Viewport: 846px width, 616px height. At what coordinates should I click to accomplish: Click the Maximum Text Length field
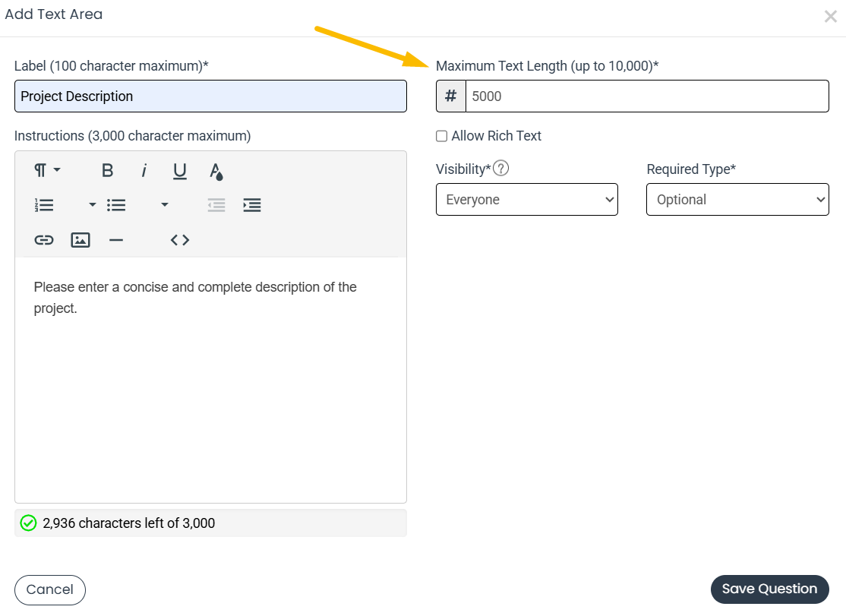(646, 96)
